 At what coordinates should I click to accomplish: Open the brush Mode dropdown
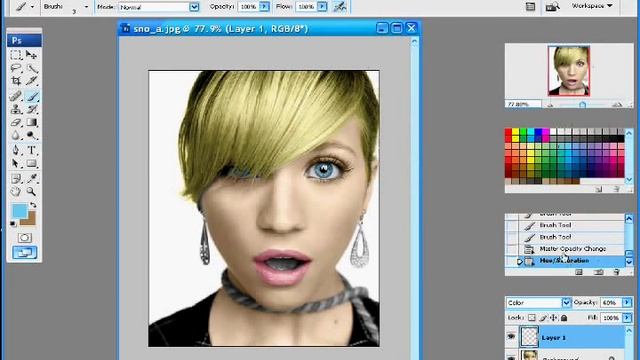194,7
